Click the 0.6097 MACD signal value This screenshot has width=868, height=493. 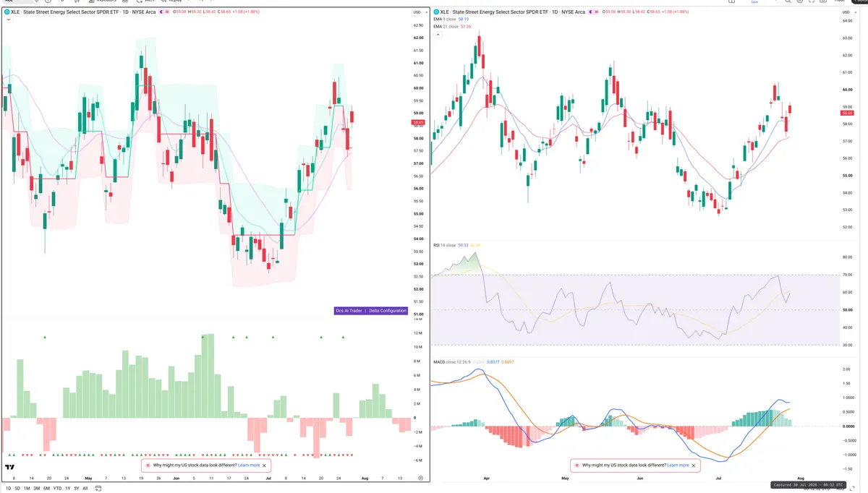508,361
